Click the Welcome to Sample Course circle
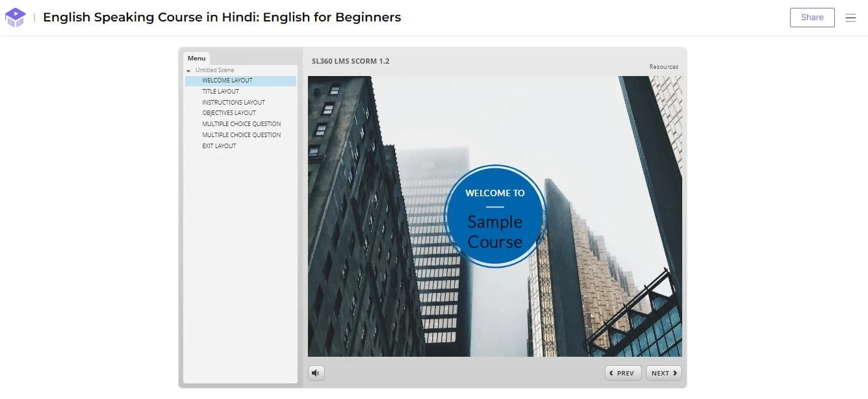Screen dimensions: 868x399 point(494,216)
